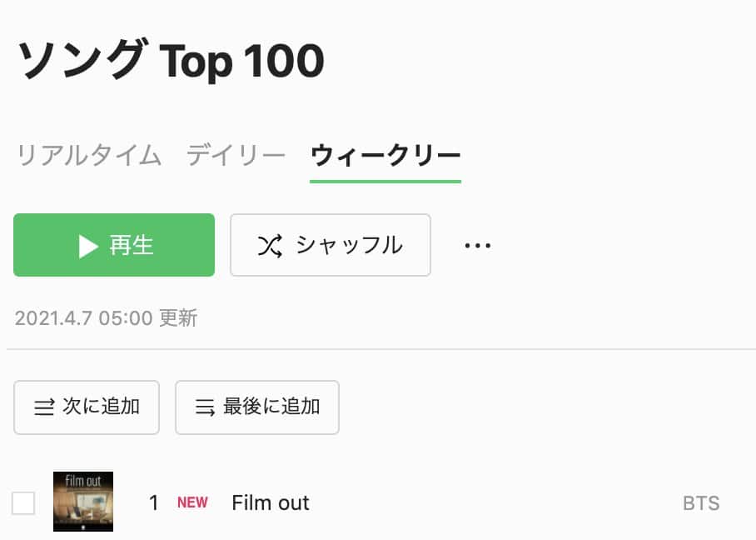This screenshot has width=756, height=540.
Task: Tick the checkbox for the Film out track
Action: coord(23,503)
